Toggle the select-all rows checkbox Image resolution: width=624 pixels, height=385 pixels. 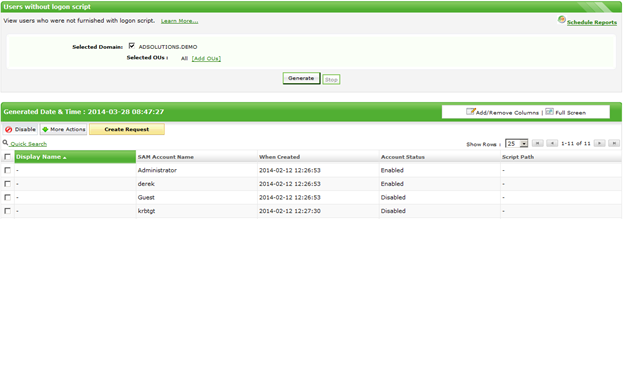click(7, 157)
